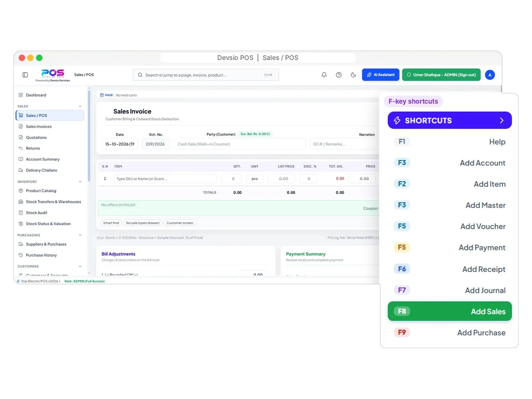Select the F6 Add Receipt shortcut

pos(450,269)
